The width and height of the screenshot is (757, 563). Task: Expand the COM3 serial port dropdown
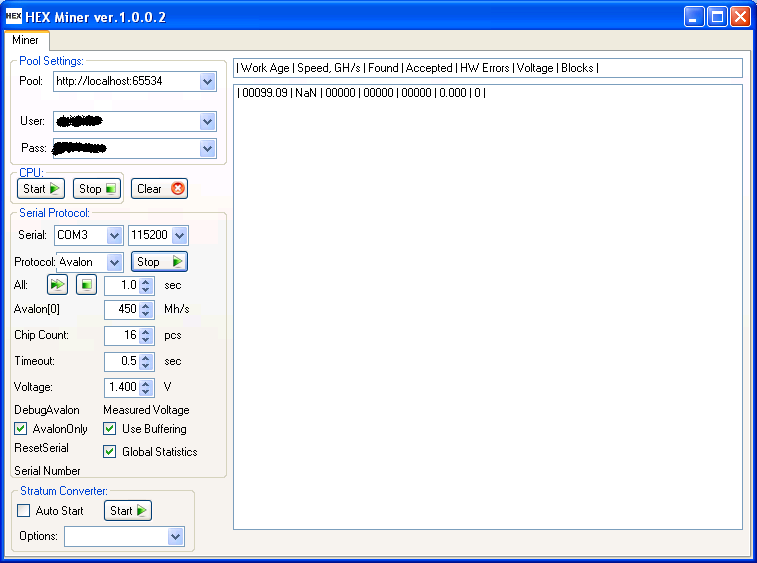click(x=114, y=236)
